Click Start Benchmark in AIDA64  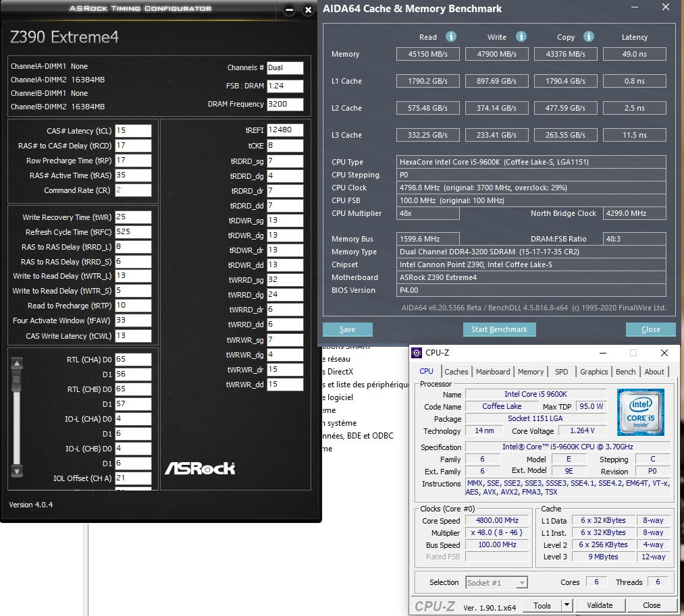tap(500, 329)
